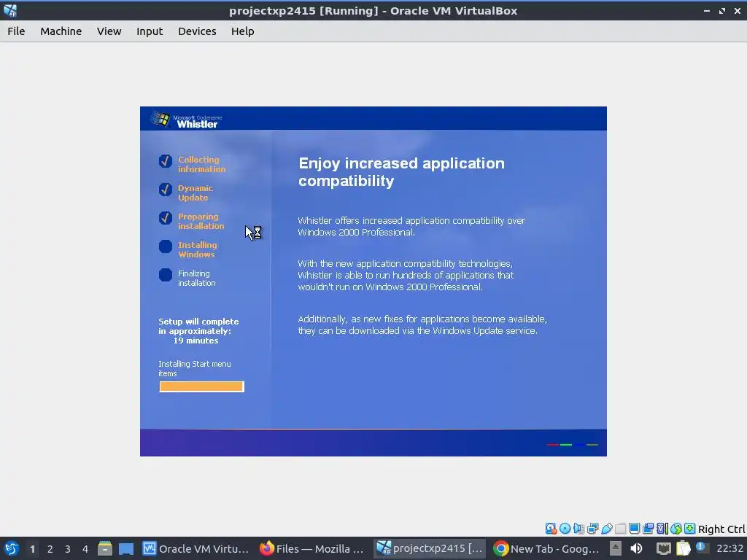Image resolution: width=747 pixels, height=560 pixels.
Task: Switch to New Tab Google Chrome taskbar entry
Action: (546, 548)
